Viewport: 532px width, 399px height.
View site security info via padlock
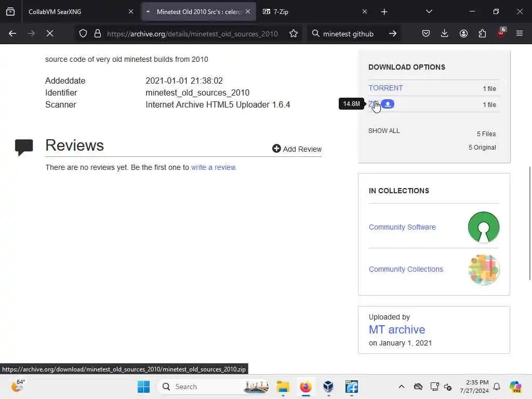click(98, 33)
